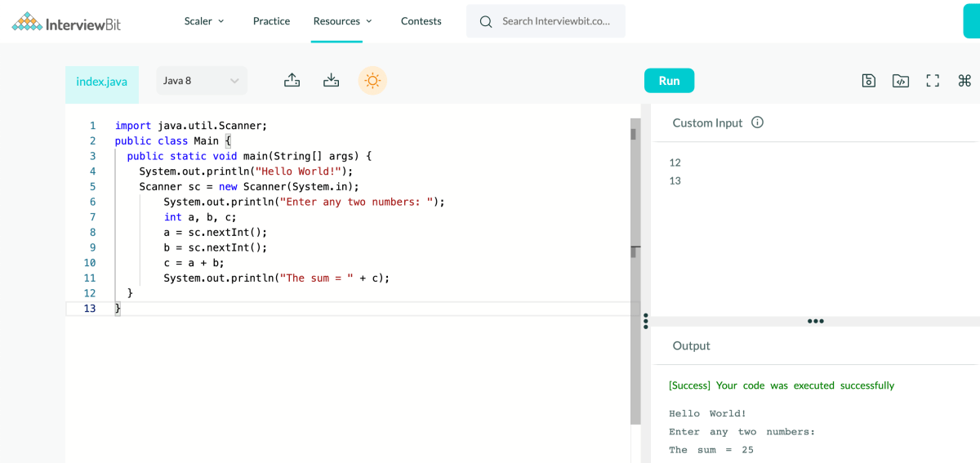Run the code
Viewport: 980px width, 463px height.
point(669,81)
